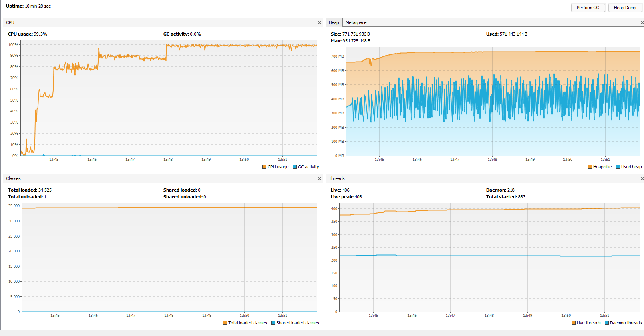Click the Total loaded classes legend swatch
Image resolution: width=644 pixels, height=336 pixels.
[x=225, y=323]
